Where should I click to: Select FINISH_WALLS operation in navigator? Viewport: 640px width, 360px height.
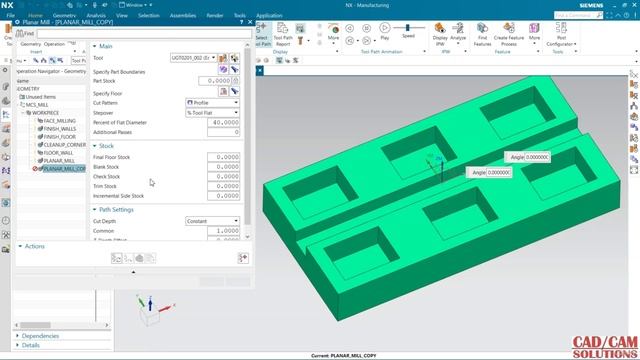pyautogui.click(x=60, y=129)
